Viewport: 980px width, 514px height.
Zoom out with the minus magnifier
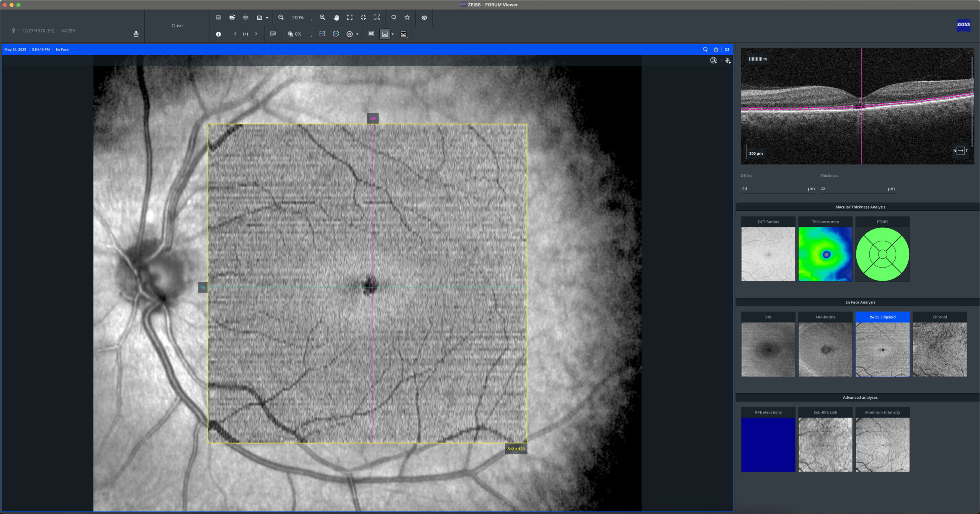(x=281, y=18)
